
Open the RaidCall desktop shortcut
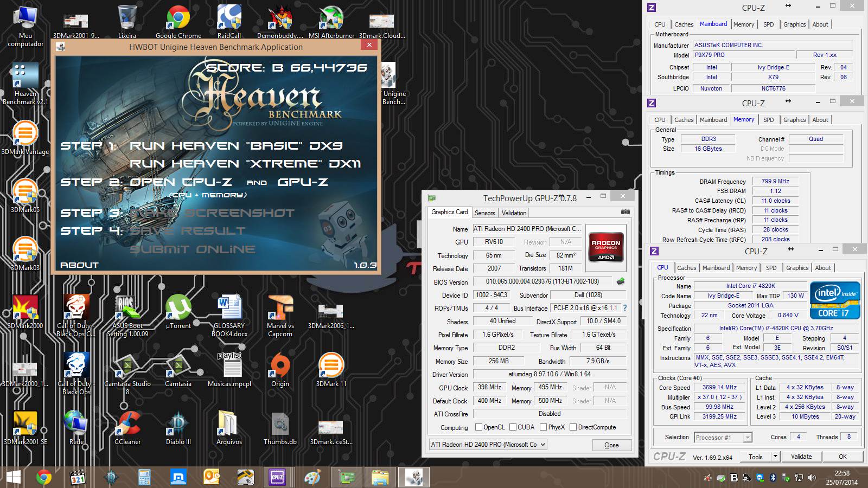coord(229,22)
